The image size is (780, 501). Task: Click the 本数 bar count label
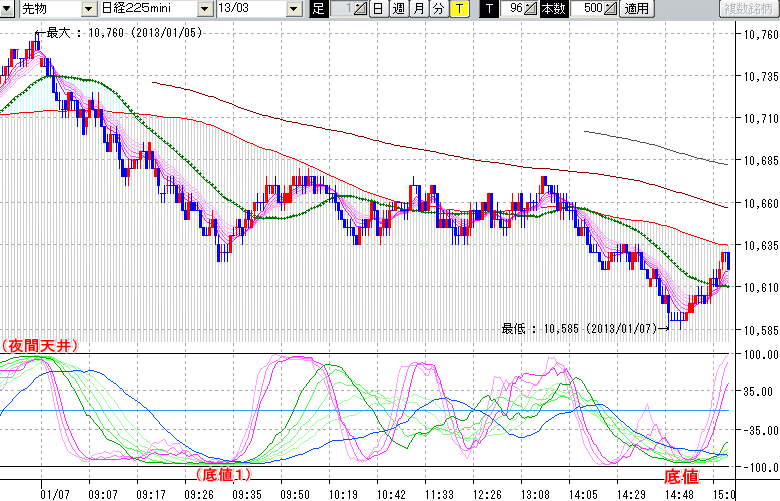(x=552, y=9)
